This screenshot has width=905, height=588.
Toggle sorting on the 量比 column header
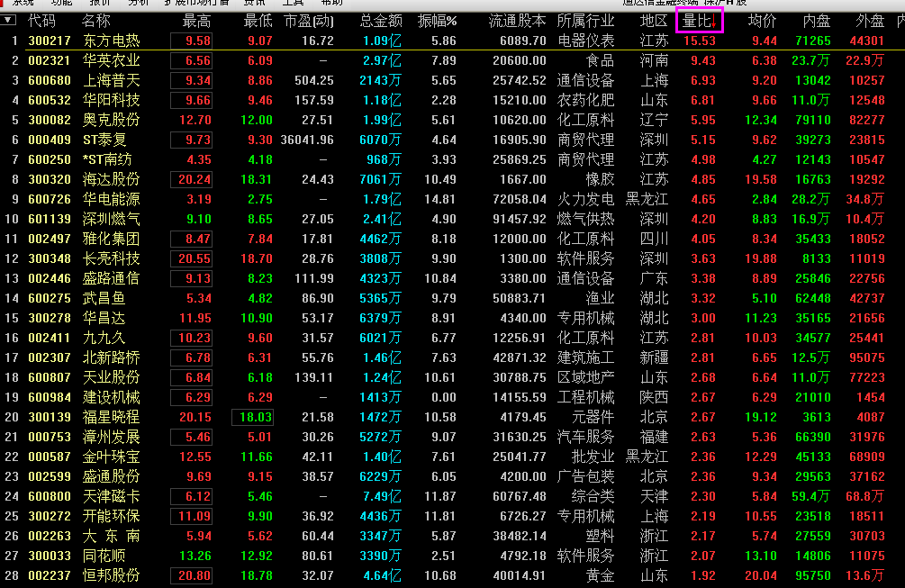click(x=700, y=22)
